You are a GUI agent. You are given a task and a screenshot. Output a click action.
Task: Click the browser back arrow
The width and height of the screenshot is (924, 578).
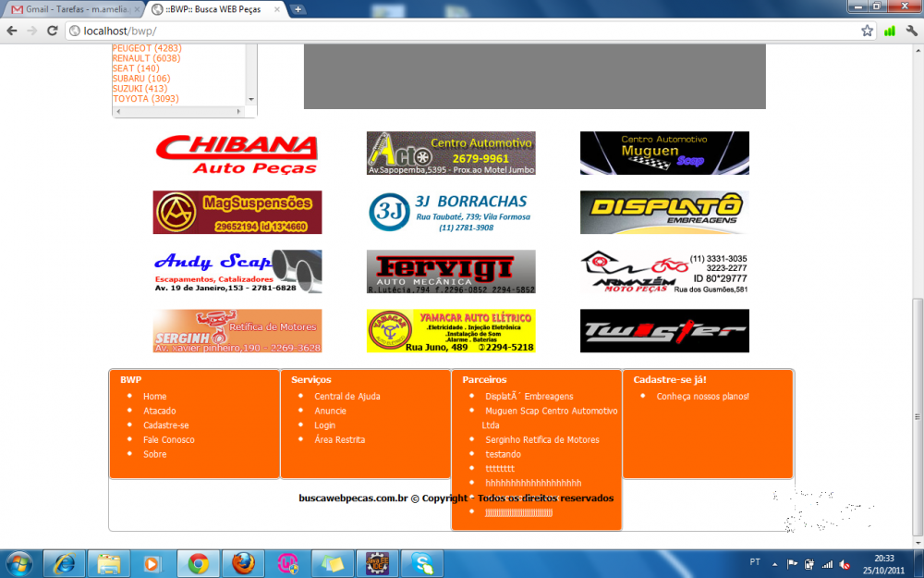pos(12,31)
